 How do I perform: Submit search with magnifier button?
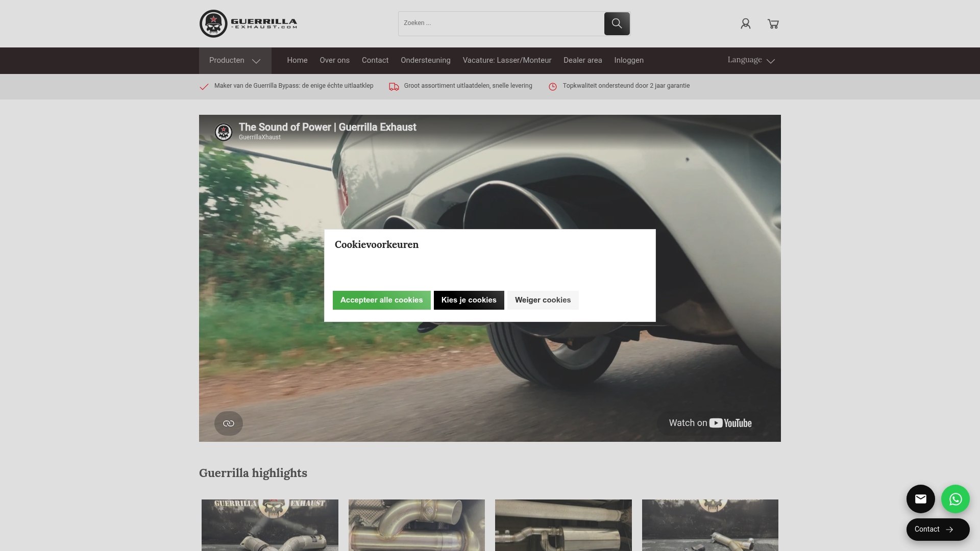[617, 23]
